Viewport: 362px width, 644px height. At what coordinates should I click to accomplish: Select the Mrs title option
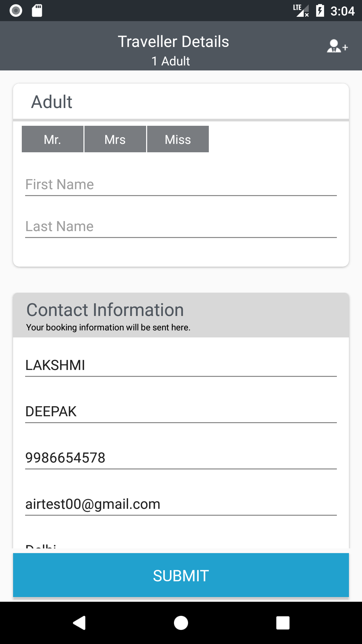click(x=115, y=139)
